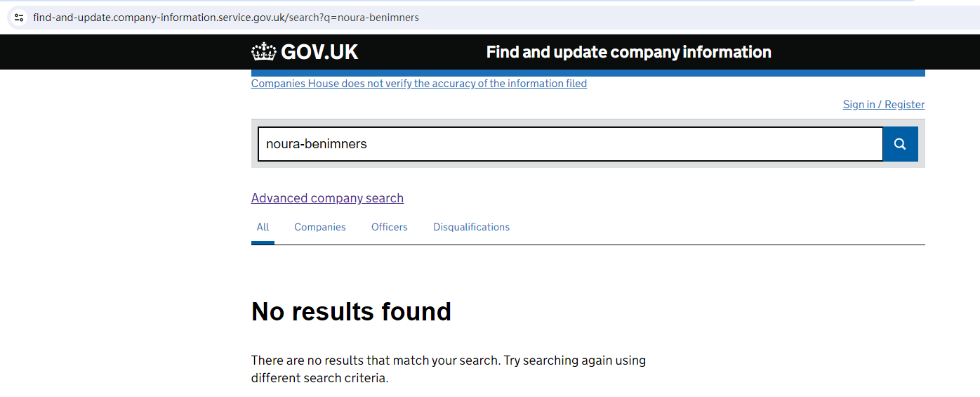Screen dimensions: 980x397
Task: Open Advanced company search
Action: click(x=327, y=198)
